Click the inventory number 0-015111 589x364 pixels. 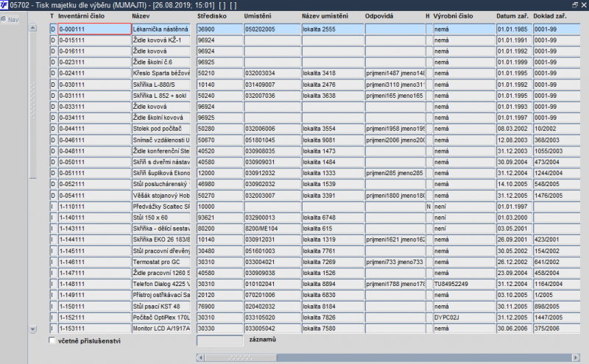click(x=95, y=40)
